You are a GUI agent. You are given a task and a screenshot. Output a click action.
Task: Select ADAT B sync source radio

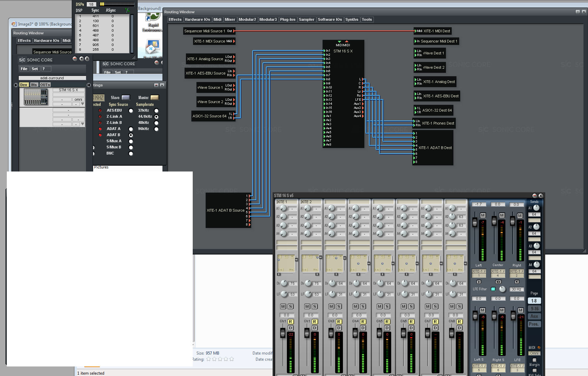point(131,135)
